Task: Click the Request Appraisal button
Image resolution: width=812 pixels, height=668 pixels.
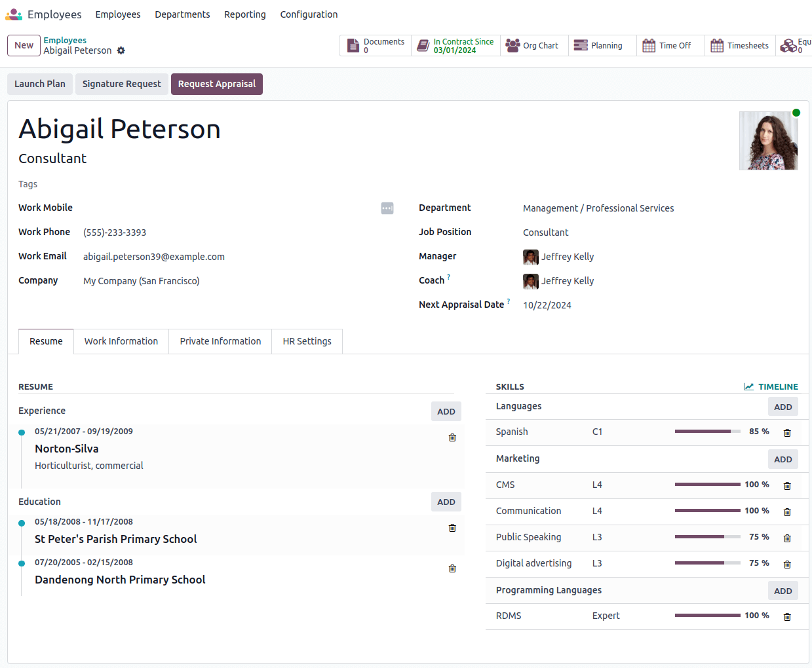Action: 216,84
